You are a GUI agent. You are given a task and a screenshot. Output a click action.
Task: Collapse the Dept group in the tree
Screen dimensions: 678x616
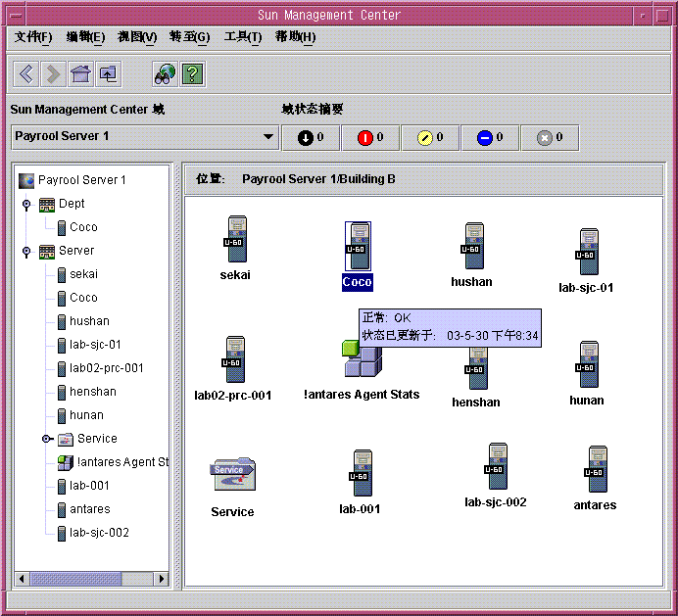[26, 204]
